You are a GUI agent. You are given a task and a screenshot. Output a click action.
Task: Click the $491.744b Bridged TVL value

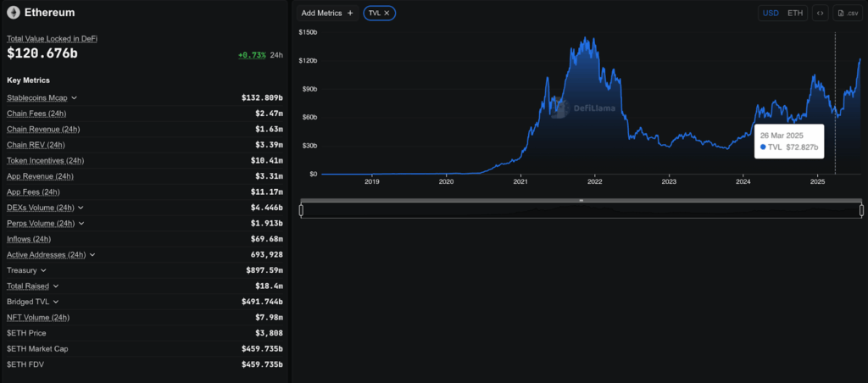263,303
